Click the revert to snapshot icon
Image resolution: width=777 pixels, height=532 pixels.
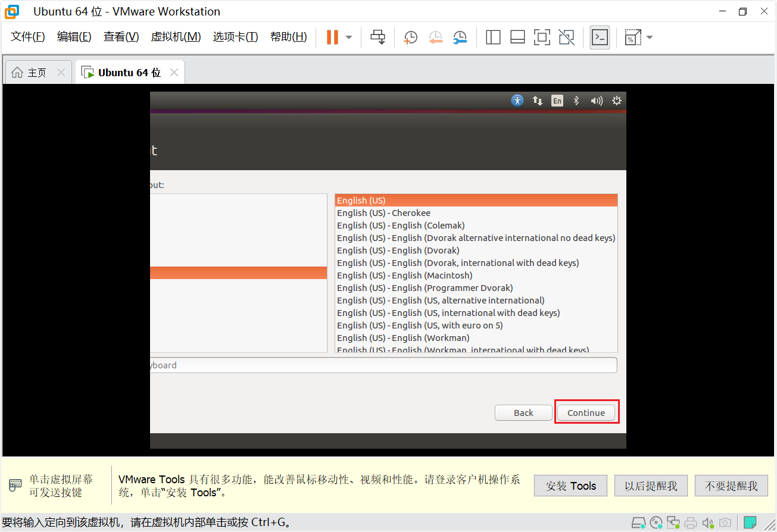tap(435, 37)
